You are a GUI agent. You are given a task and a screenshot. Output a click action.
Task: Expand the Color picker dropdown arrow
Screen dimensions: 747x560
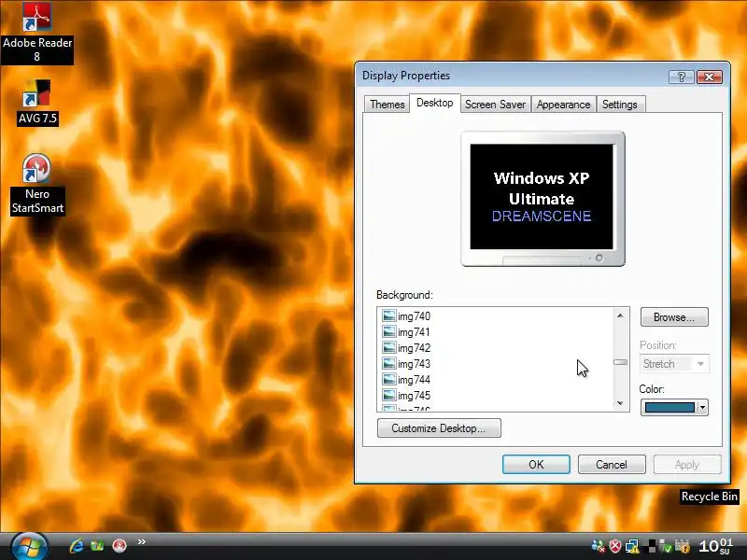[702, 408]
